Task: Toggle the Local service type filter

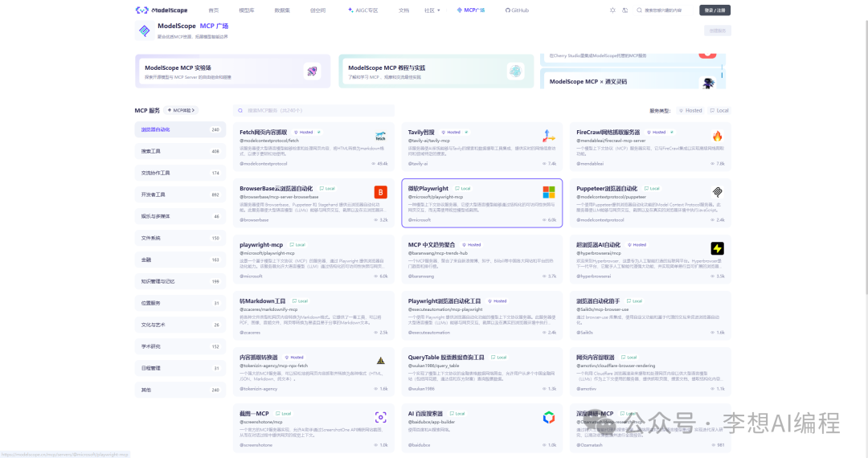Action: 719,111
